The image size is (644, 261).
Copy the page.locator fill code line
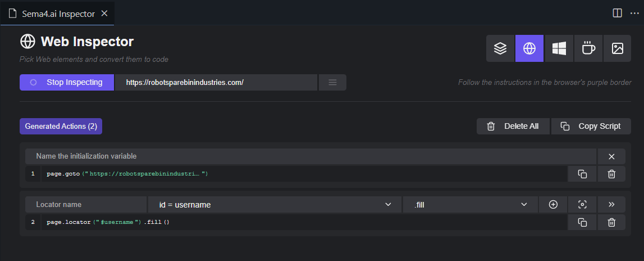582,222
